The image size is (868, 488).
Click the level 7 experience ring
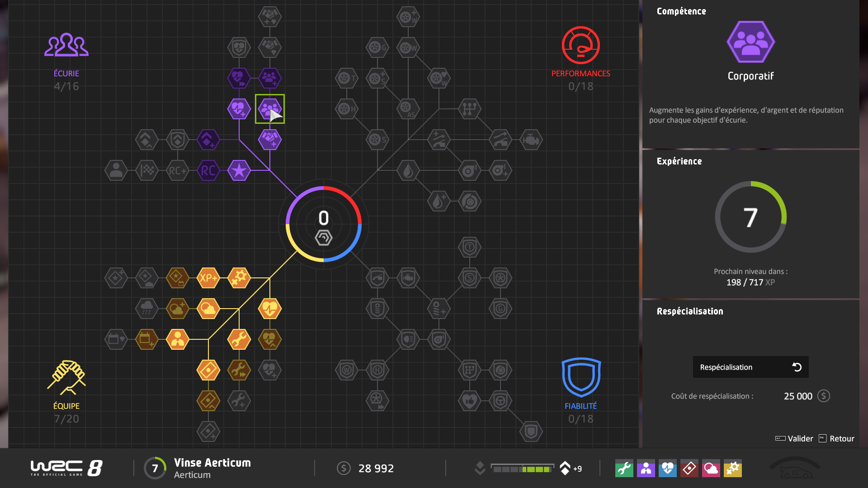click(750, 217)
